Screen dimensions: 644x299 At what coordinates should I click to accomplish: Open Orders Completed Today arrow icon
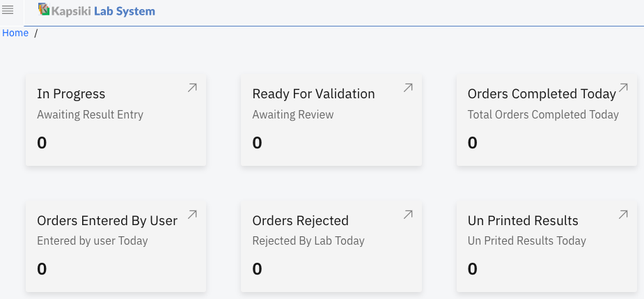tap(623, 88)
